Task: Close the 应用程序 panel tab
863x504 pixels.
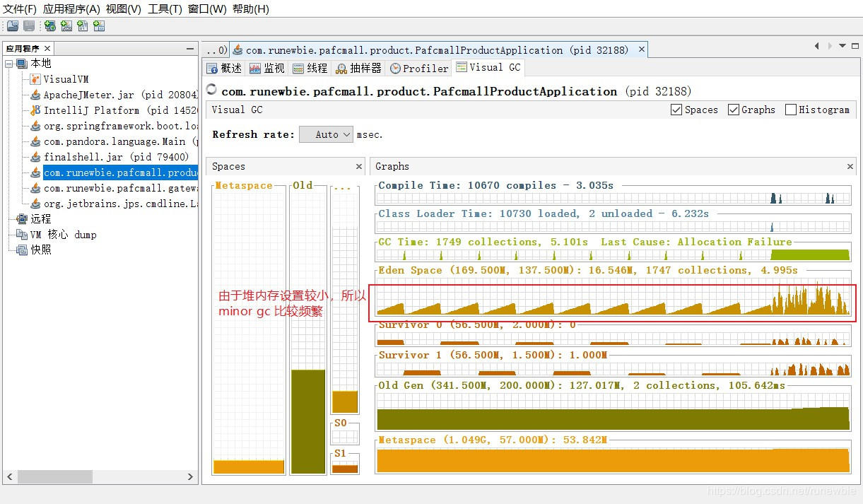Action: pos(47,49)
